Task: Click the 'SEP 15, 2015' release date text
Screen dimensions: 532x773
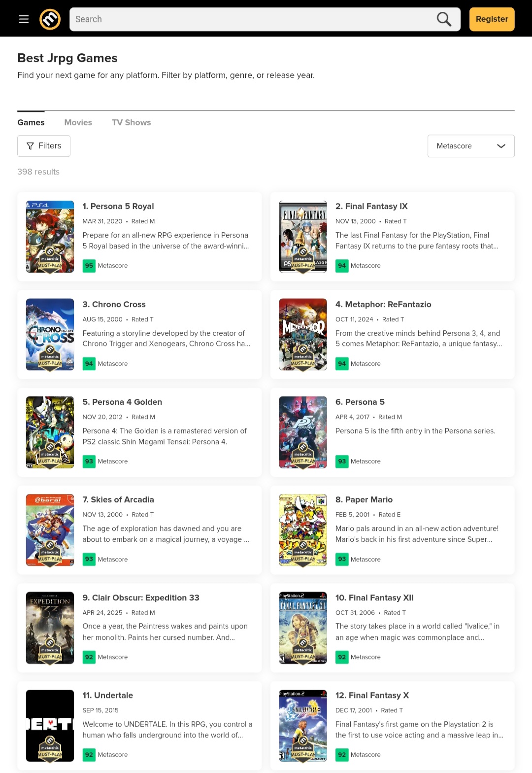Action: [x=100, y=710]
